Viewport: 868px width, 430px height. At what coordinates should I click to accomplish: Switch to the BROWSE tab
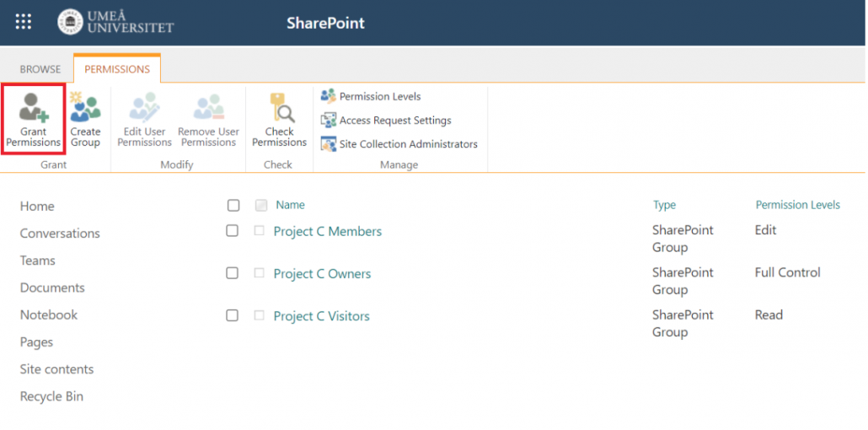pos(40,69)
